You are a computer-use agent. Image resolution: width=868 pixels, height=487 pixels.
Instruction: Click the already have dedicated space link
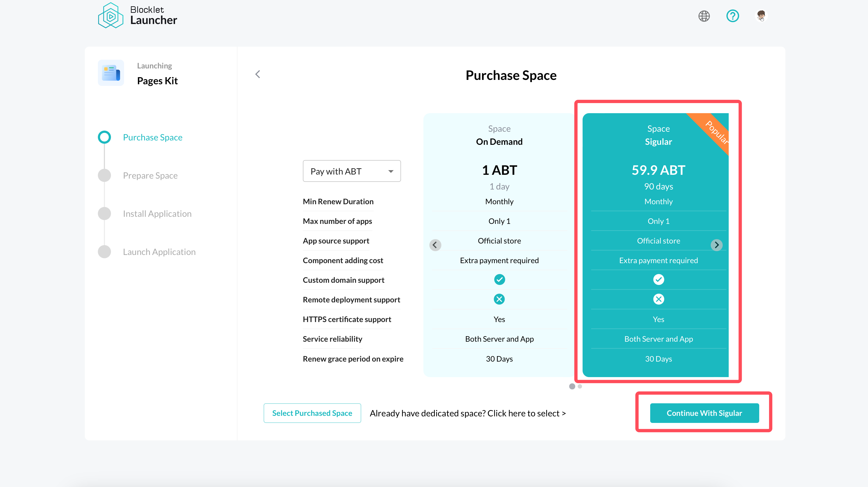pyautogui.click(x=468, y=413)
